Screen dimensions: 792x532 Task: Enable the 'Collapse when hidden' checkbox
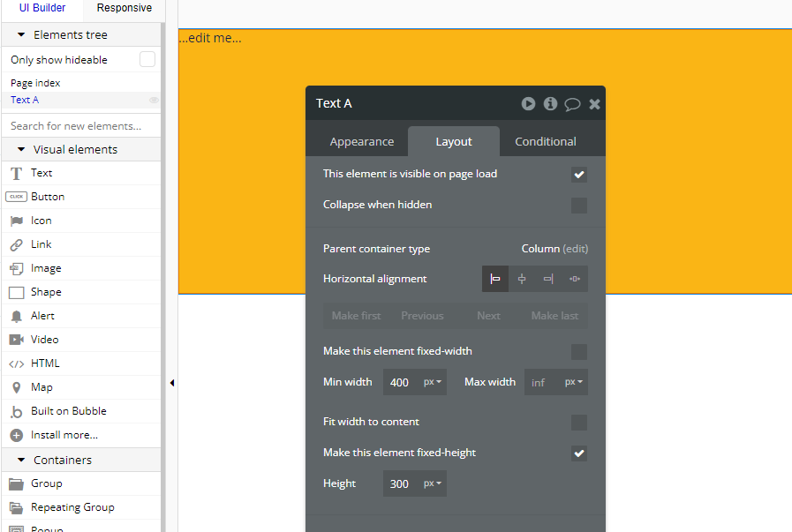579,206
